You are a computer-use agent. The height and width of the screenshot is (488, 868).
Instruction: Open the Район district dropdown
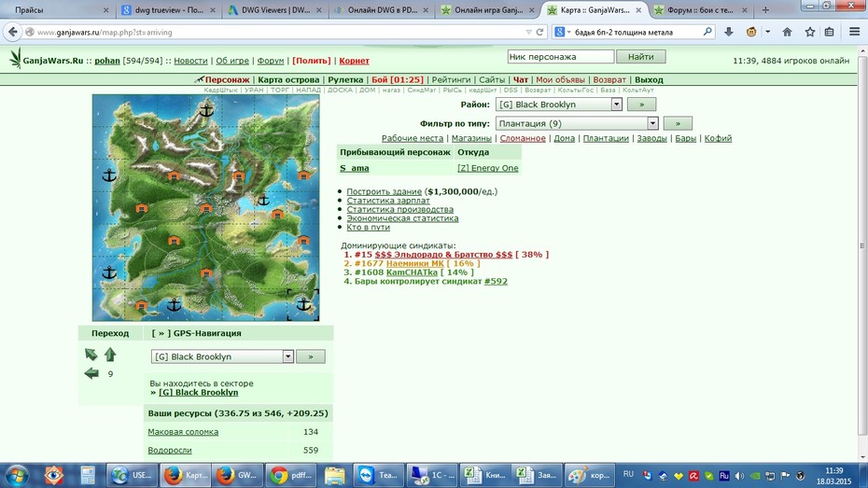tap(558, 104)
